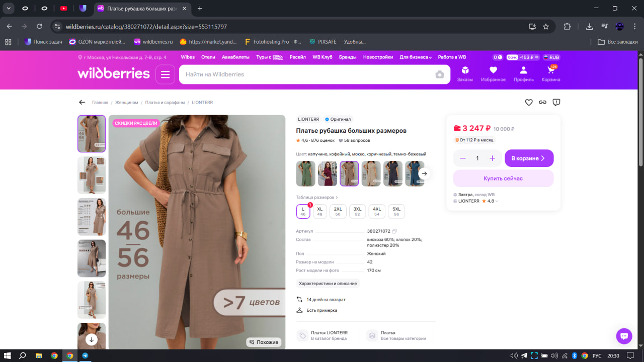Image resolution: width=644 pixels, height=362 pixels.
Task: Open Telegram from the system tray
Action: (524, 355)
